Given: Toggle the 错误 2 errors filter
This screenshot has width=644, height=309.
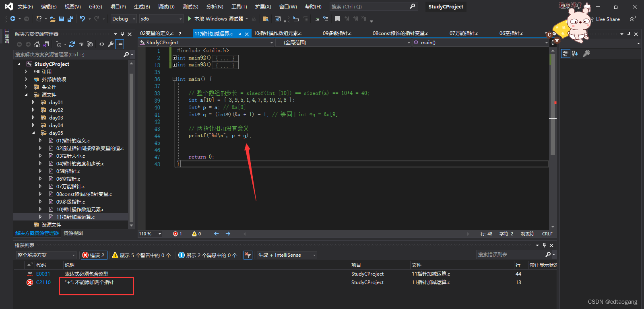Looking at the screenshot, I should 93,255.
